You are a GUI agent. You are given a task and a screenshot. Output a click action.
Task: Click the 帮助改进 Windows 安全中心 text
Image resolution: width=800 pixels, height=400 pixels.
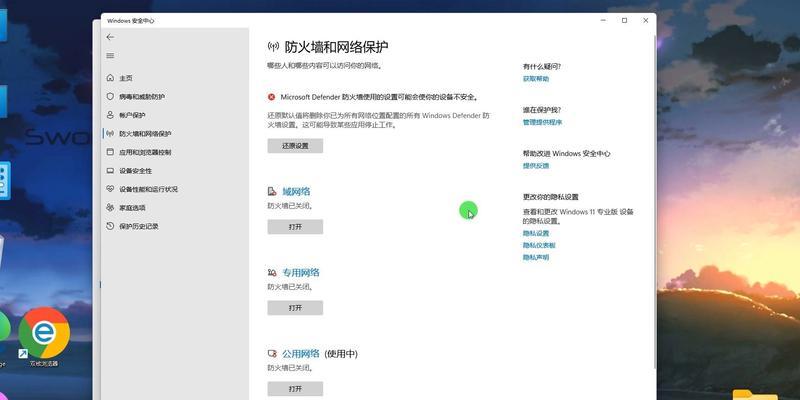point(566,154)
